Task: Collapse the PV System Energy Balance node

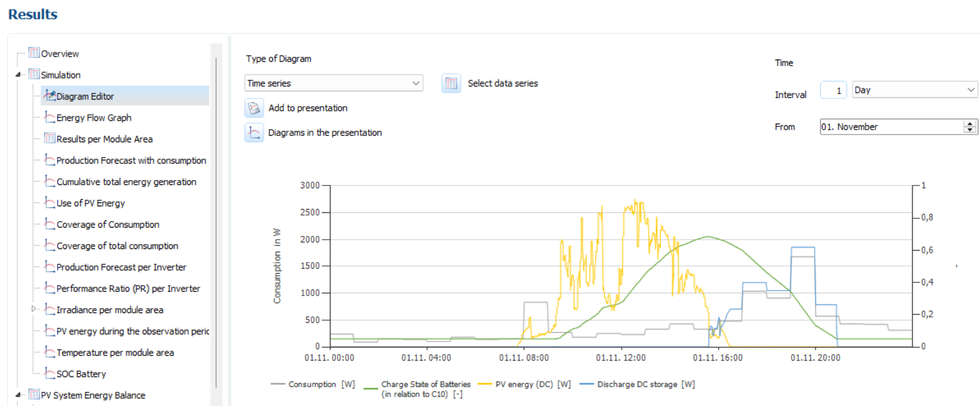Action: tap(18, 395)
